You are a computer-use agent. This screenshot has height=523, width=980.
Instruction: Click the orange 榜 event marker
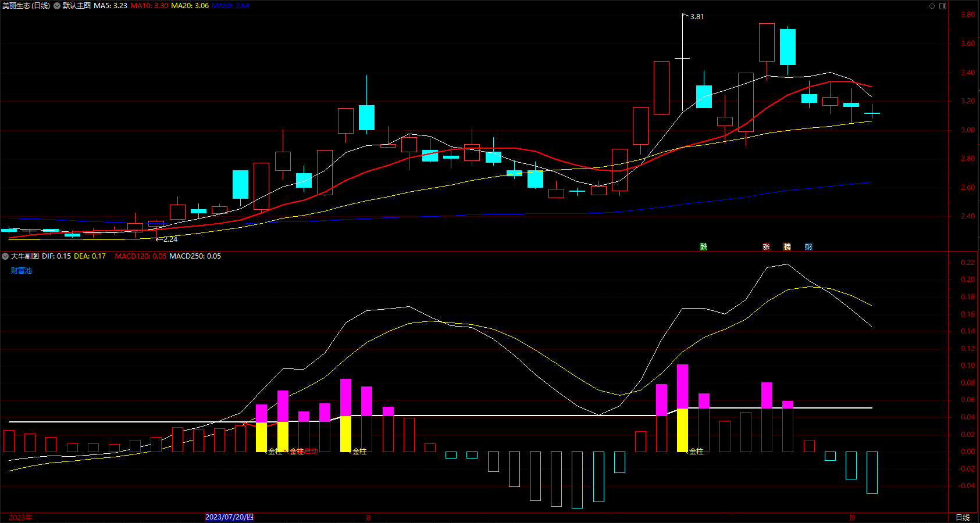click(x=787, y=247)
